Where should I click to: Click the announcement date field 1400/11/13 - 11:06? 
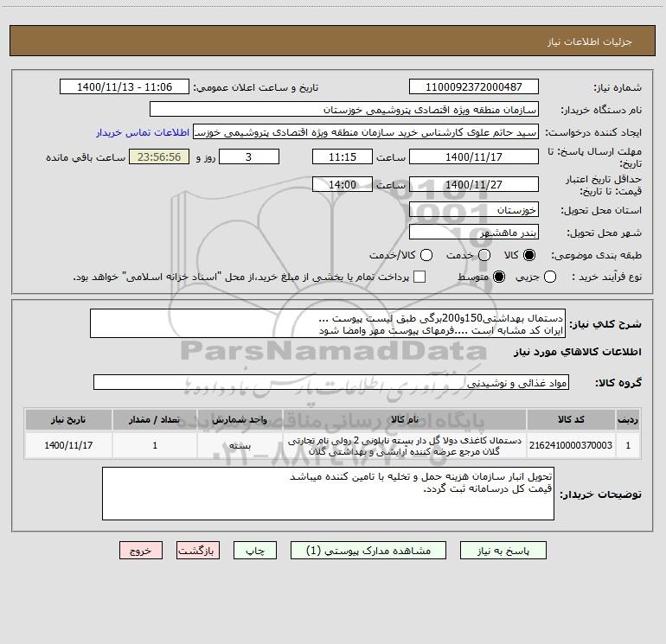[125, 87]
